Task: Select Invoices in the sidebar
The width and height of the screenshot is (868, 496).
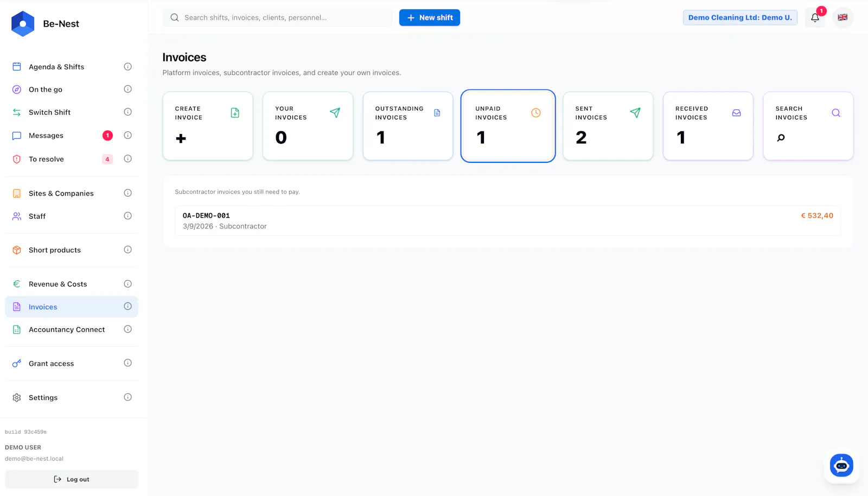Action: pos(72,307)
